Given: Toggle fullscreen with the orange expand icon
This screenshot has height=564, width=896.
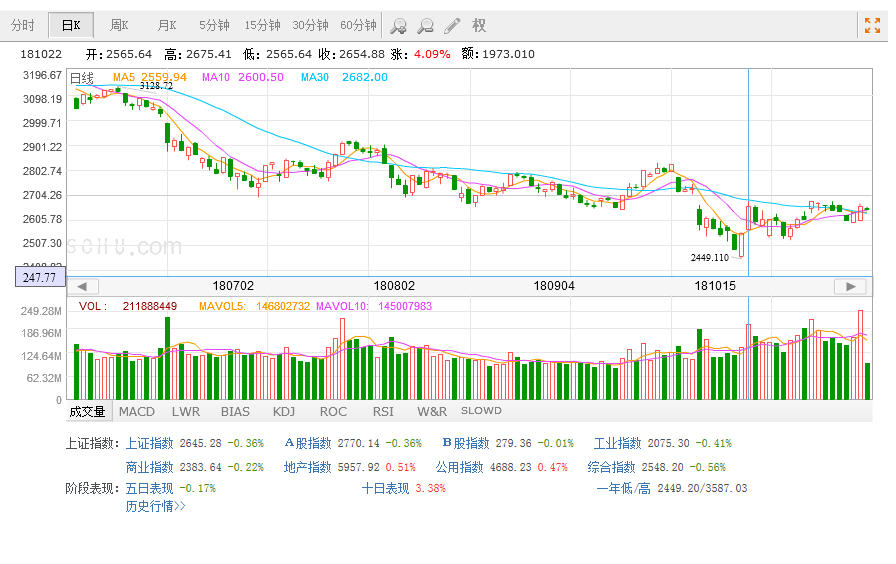Looking at the screenshot, I should click(x=872, y=26).
